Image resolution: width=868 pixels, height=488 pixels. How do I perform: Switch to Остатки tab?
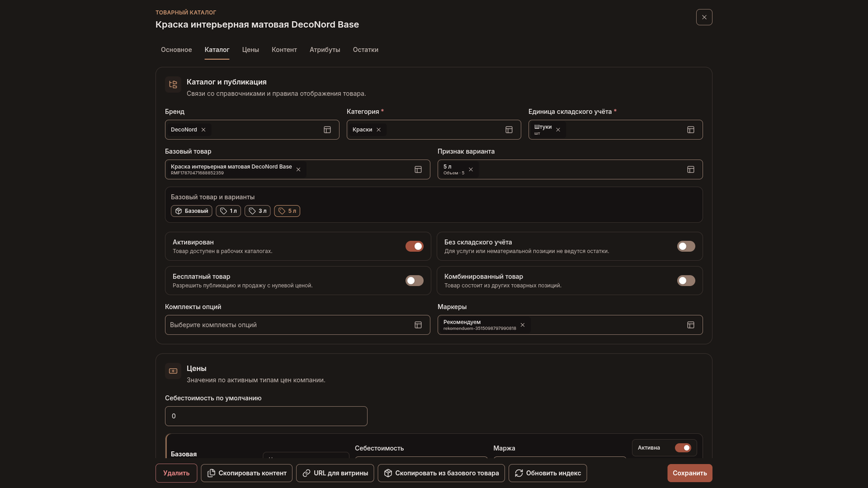tap(366, 49)
